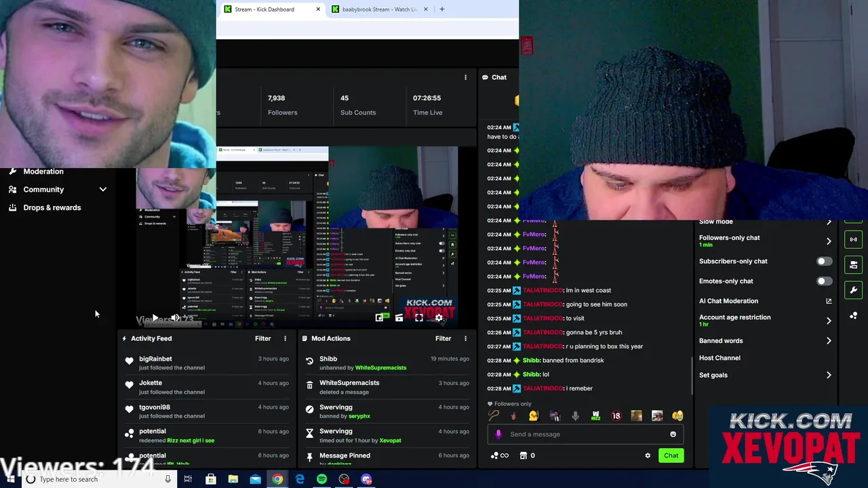868x488 pixels.
Task: Select Host Channel option
Action: click(719, 358)
